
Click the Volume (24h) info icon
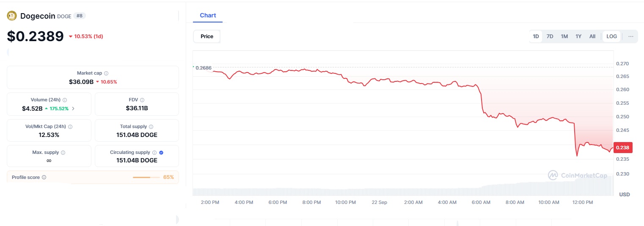click(x=65, y=100)
